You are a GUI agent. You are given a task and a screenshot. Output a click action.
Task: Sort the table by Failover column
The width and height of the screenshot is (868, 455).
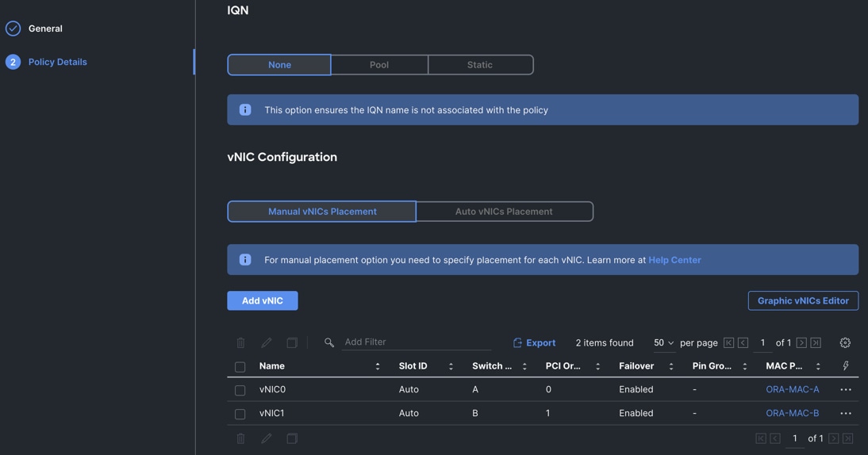click(670, 366)
